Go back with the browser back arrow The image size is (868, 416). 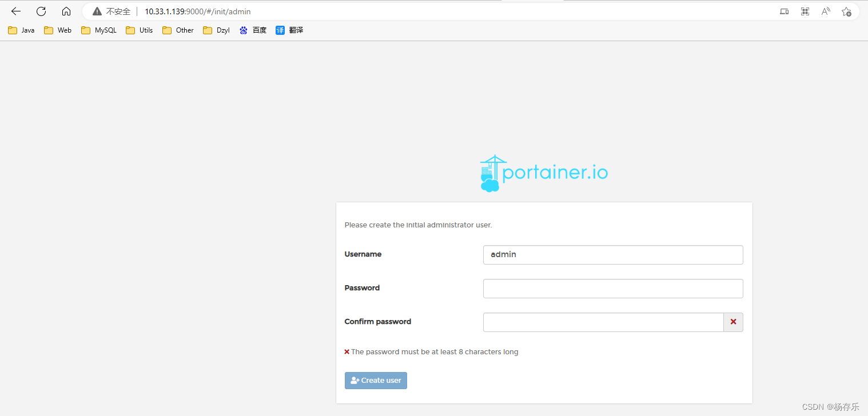[16, 11]
